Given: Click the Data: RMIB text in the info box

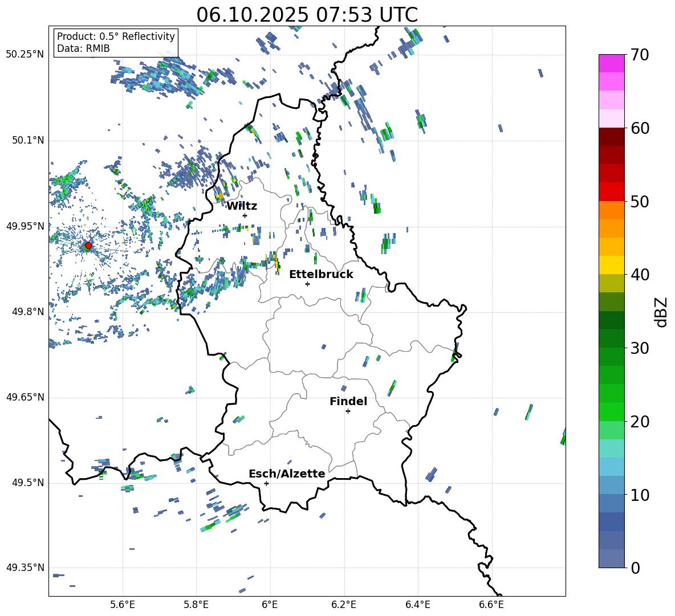Looking at the screenshot, I should point(83,49).
